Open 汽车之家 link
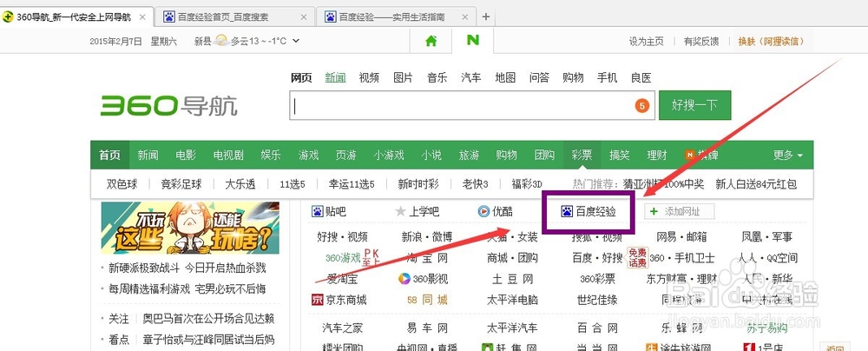 (342, 328)
